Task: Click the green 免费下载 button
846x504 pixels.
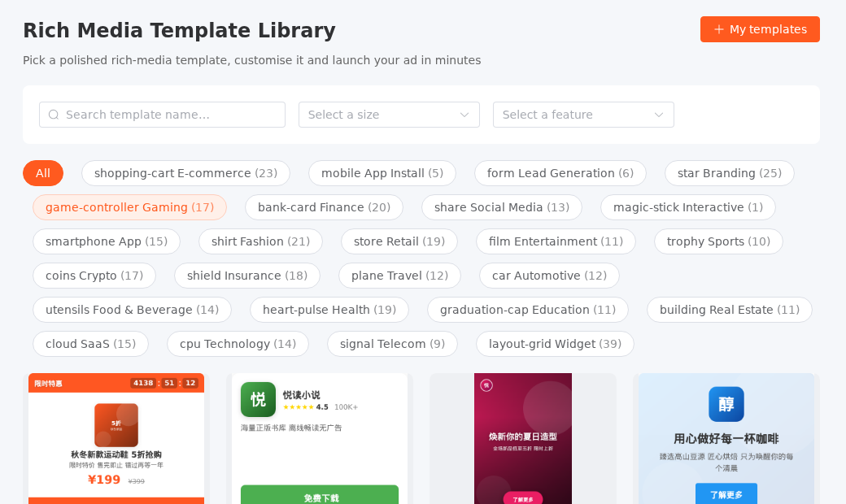Action: (320, 495)
